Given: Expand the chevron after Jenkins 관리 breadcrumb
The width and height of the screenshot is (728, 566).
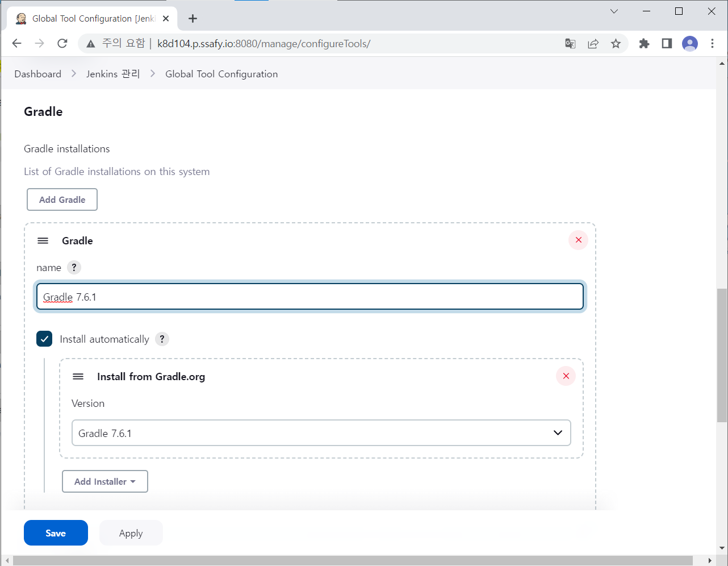Looking at the screenshot, I should (153, 74).
